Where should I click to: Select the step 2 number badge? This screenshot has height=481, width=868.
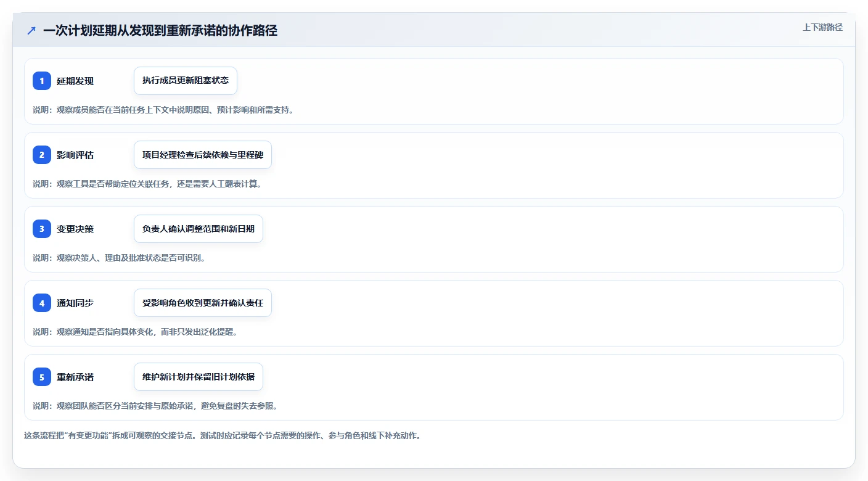(x=42, y=155)
